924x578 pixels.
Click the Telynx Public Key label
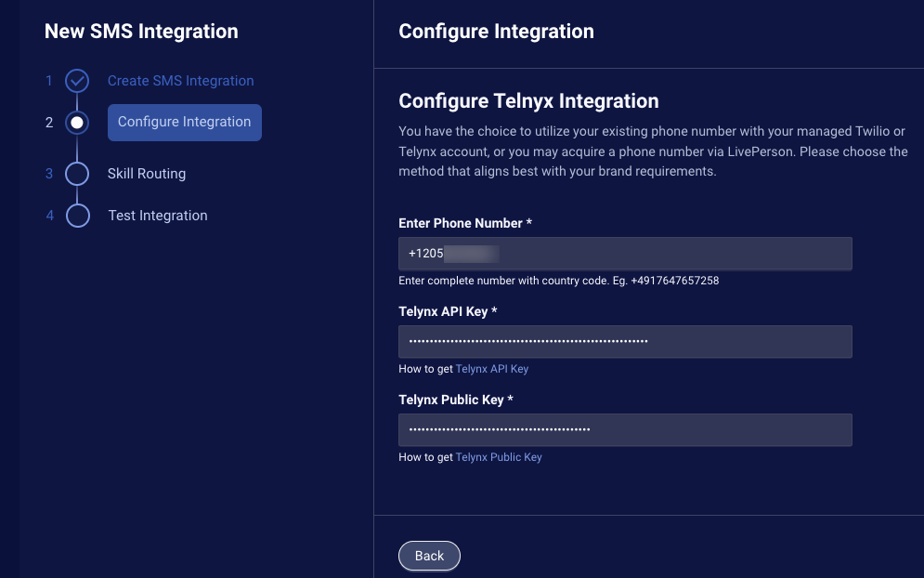456,400
